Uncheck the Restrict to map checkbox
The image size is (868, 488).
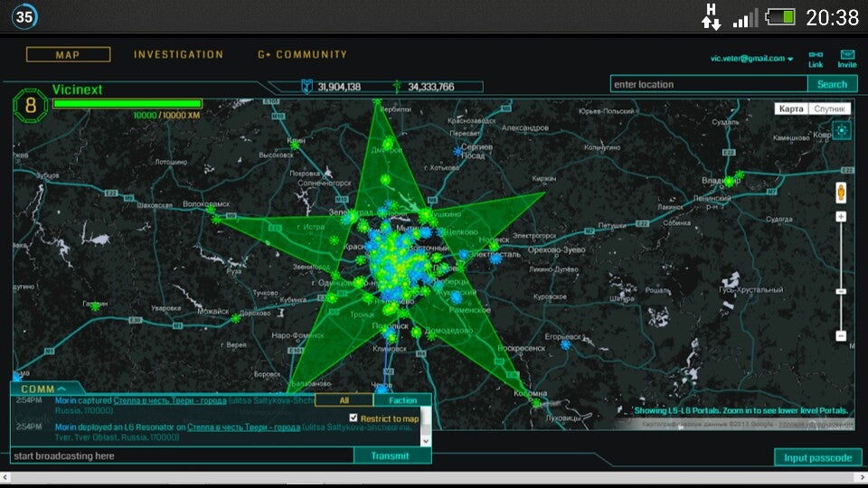tap(354, 418)
